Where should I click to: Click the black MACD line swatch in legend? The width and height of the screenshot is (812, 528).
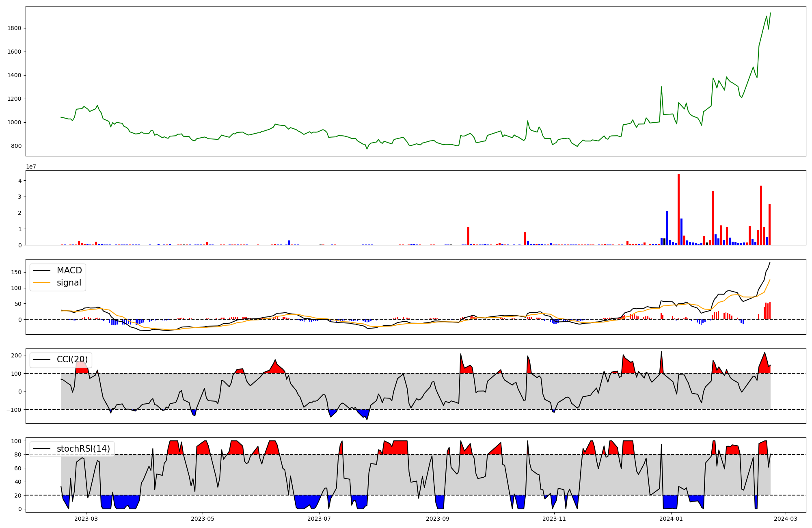tap(41, 270)
